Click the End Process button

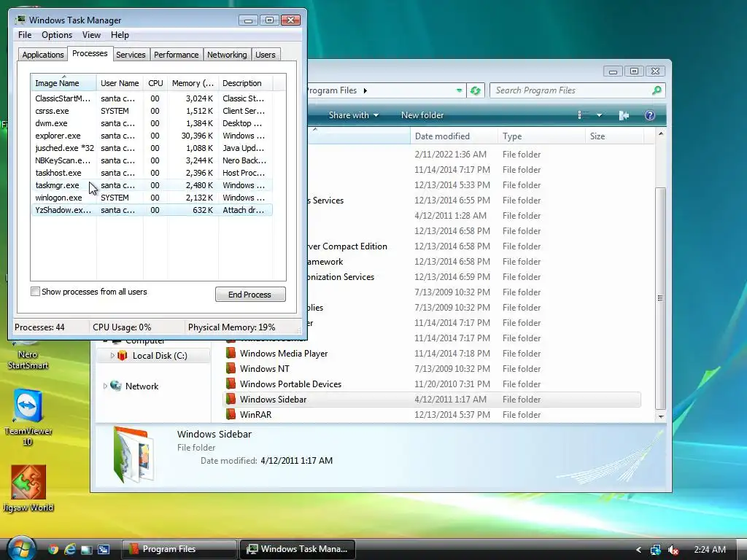[250, 295]
